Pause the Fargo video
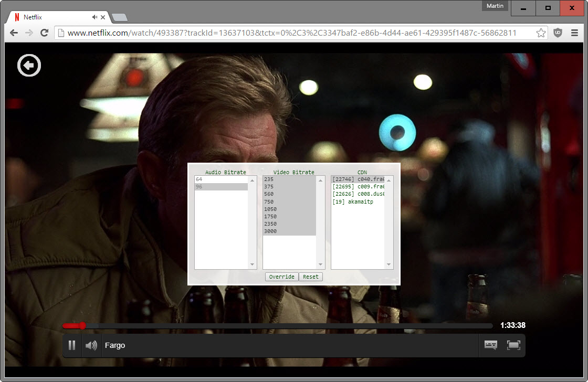The width and height of the screenshot is (588, 382). (72, 345)
